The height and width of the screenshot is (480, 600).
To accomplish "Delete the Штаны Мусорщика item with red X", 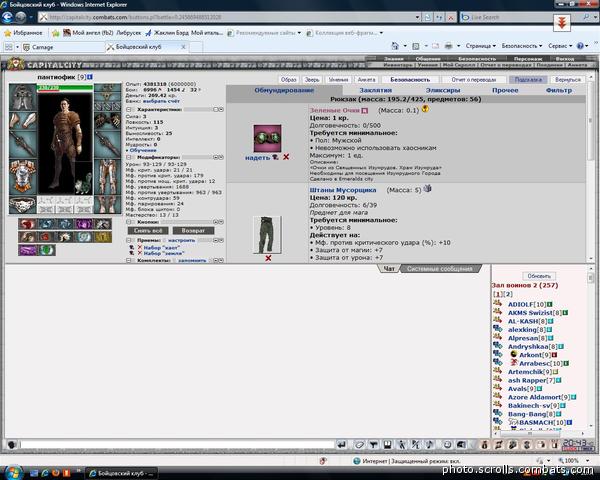I will point(268,258).
